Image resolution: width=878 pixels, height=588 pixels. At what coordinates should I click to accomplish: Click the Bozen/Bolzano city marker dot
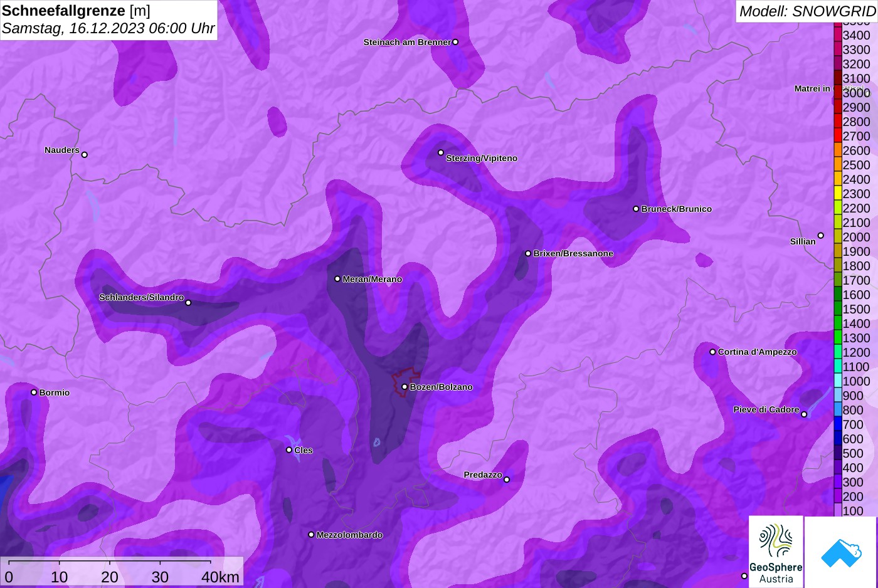405,387
